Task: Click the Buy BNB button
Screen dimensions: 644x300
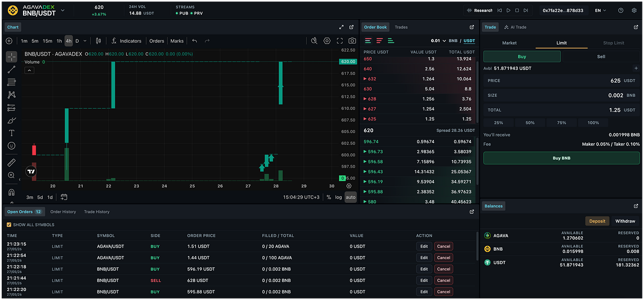Action: tap(561, 158)
